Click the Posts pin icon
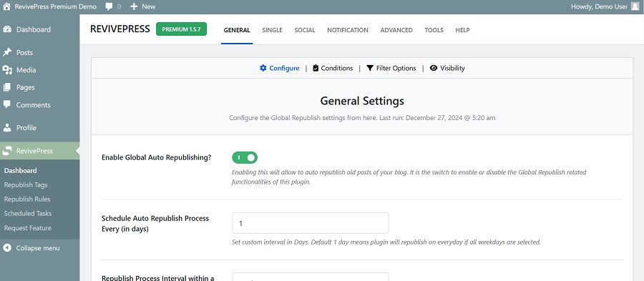Viewport: 644px width, 281px height. click(x=7, y=52)
